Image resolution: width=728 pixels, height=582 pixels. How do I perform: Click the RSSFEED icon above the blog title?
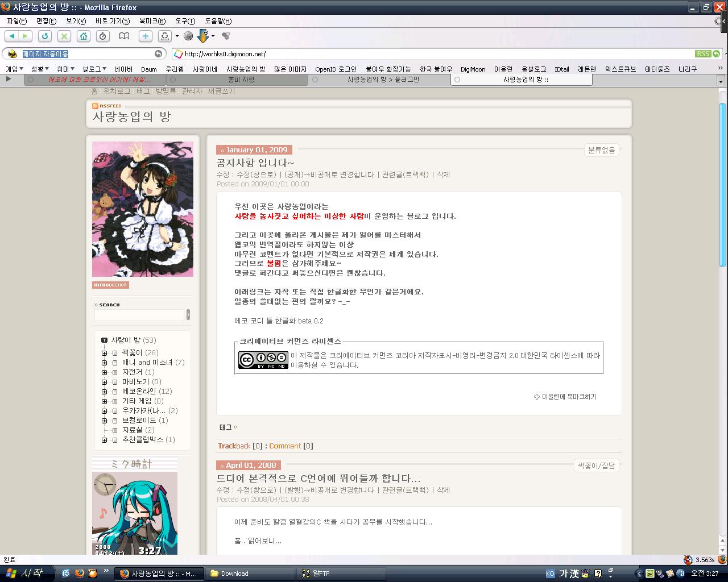pyautogui.click(x=95, y=106)
